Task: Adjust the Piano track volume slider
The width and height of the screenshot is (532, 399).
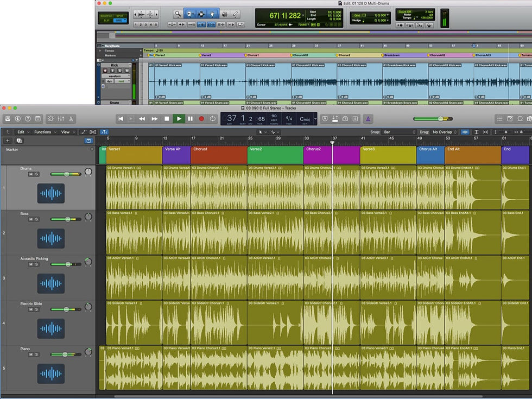Action: coord(66,354)
